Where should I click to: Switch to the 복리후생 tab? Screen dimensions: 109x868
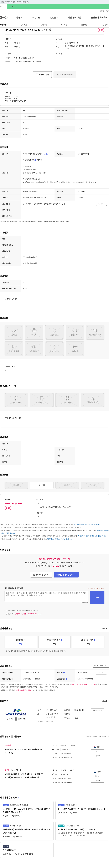pos(64,25)
